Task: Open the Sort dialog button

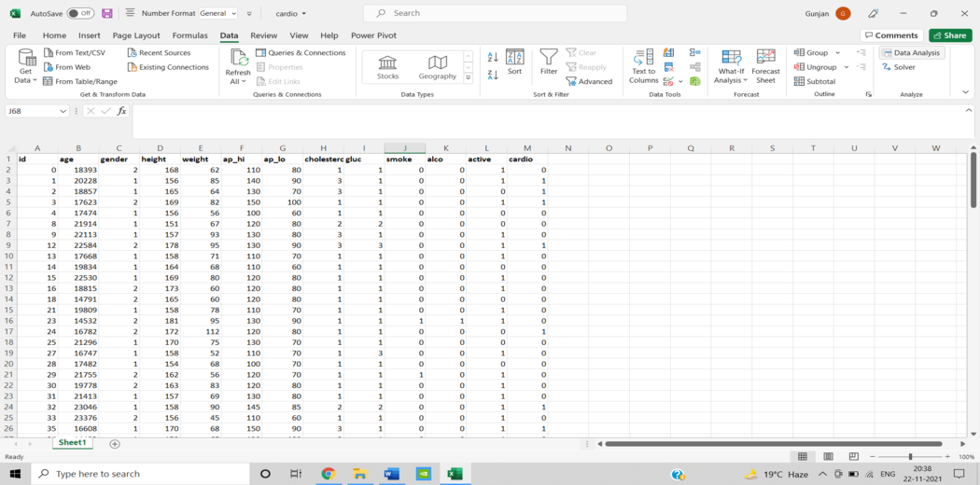Action: [514, 62]
